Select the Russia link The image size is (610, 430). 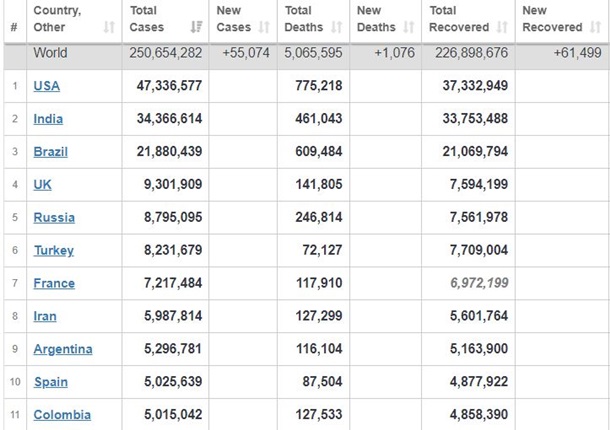[53, 218]
